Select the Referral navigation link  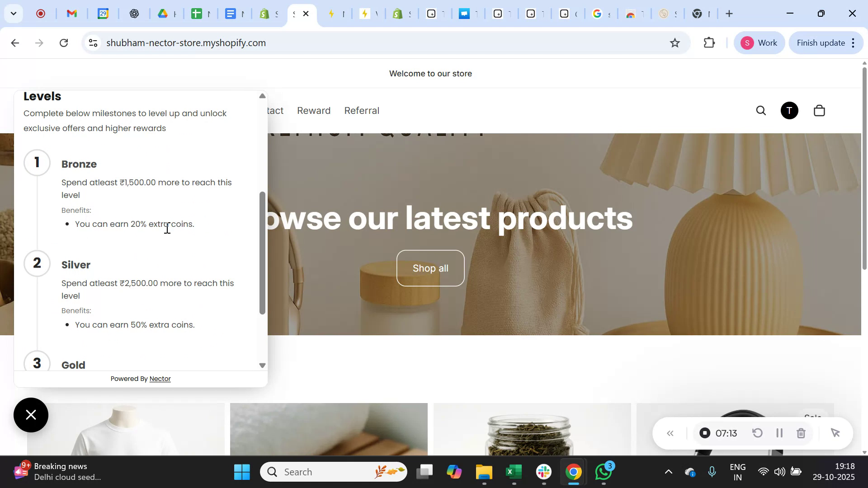[362, 110]
